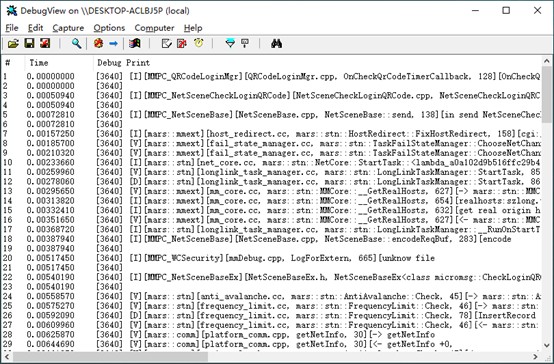Select row 3 NetSceneCheckLoginQRCode entry
This screenshot has height=364, width=554.
272,95
